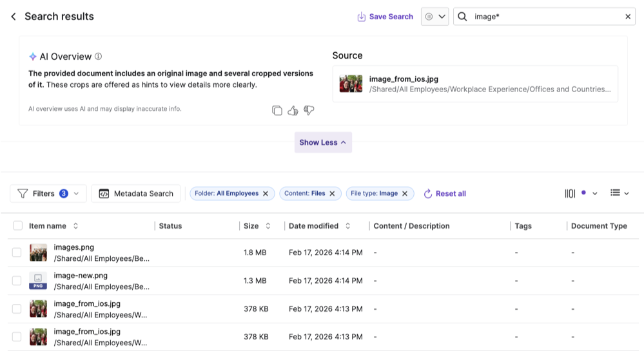Clear the search box text
Image resolution: width=644 pixels, height=351 pixels.
628,17
